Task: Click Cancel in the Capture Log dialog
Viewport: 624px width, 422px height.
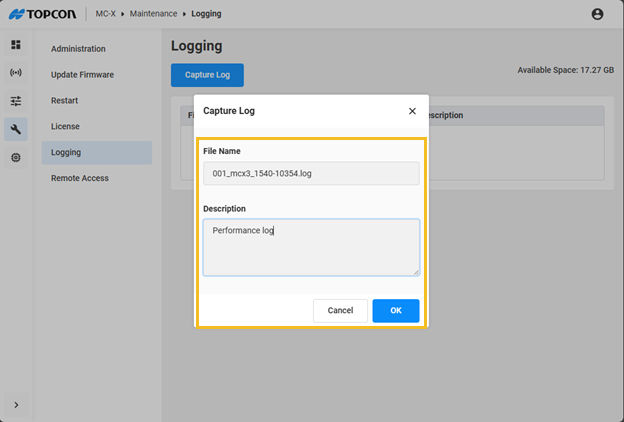Action: tap(340, 311)
